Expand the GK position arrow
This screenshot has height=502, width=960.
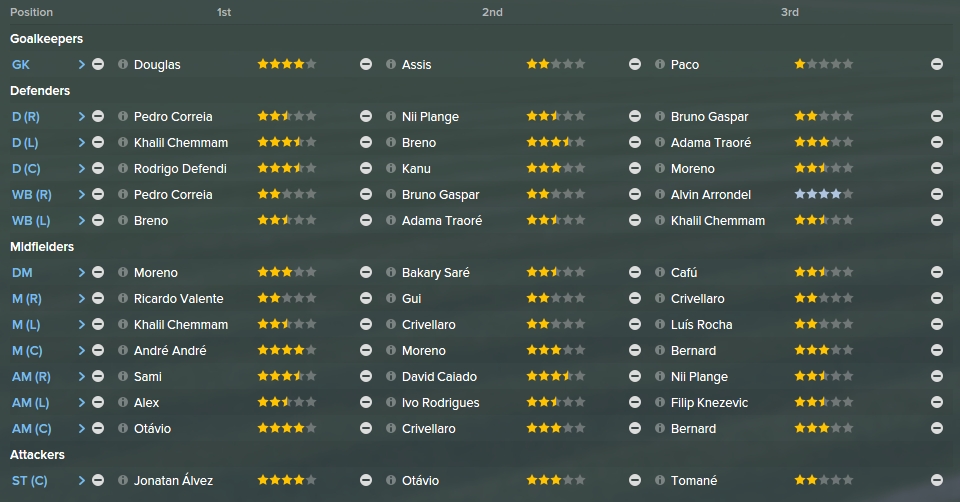click(81, 64)
